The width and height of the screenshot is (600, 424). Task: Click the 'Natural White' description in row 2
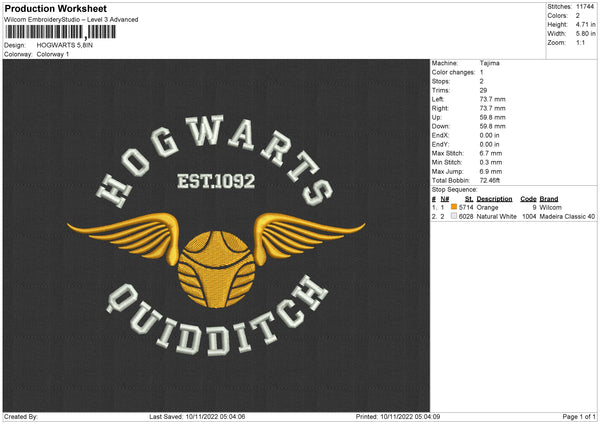497,217
